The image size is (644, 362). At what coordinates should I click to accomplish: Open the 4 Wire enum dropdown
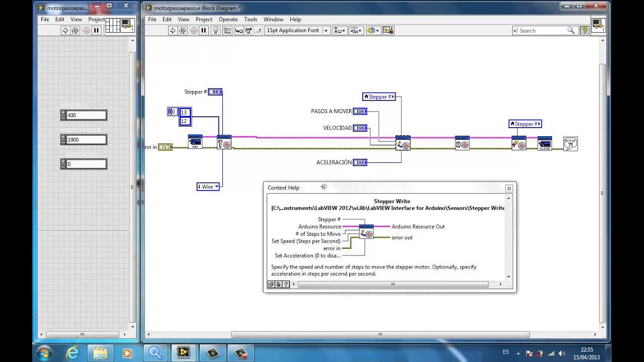(208, 187)
